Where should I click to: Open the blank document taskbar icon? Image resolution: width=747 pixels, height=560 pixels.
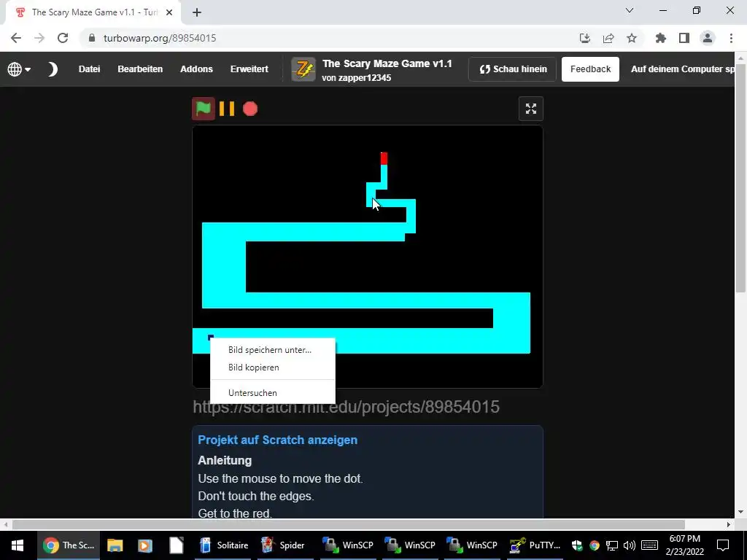[x=177, y=545]
